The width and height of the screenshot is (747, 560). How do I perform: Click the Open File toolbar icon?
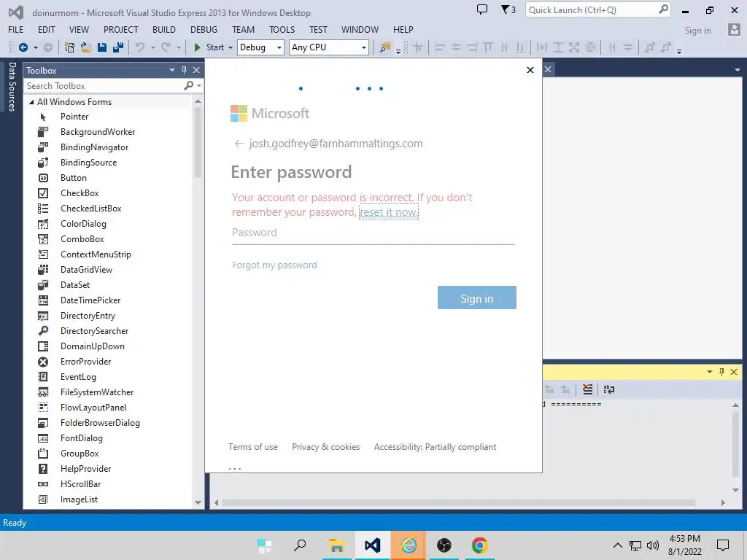point(86,47)
